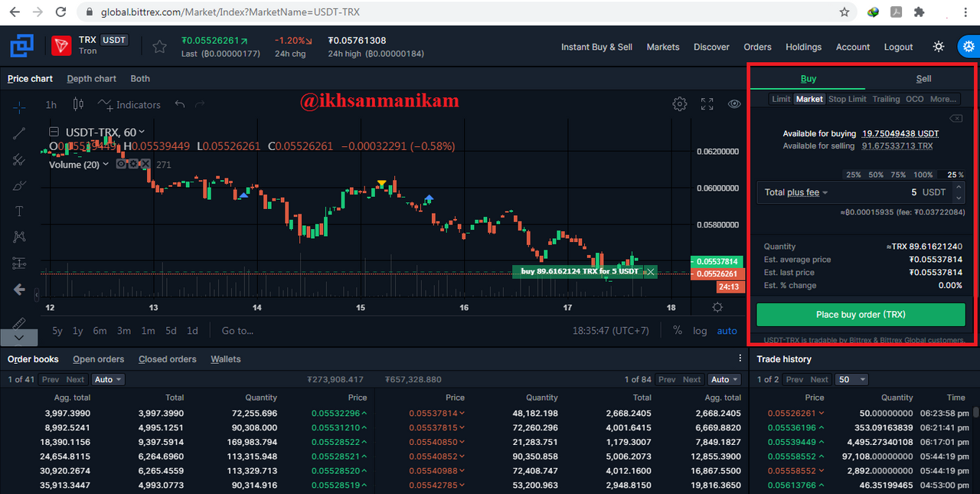
Task: Open chart settings gear
Action: 679,104
